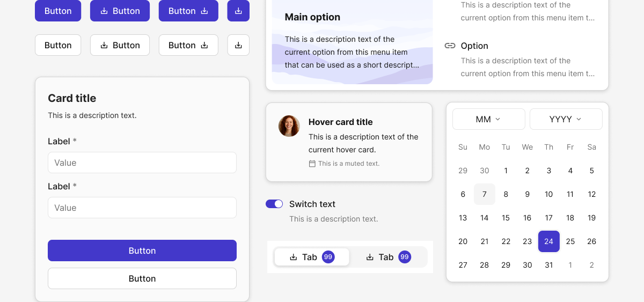Select date 5 in the calendar
The width and height of the screenshot is (644, 302).
click(x=592, y=171)
